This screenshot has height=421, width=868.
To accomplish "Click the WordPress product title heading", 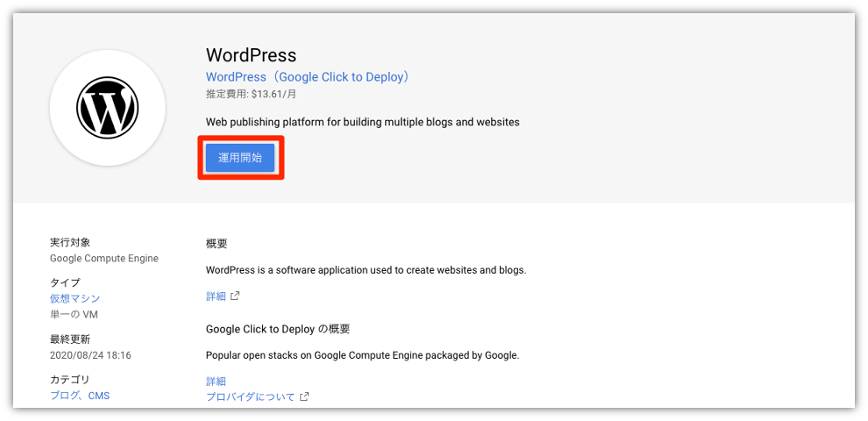I will (x=252, y=55).
